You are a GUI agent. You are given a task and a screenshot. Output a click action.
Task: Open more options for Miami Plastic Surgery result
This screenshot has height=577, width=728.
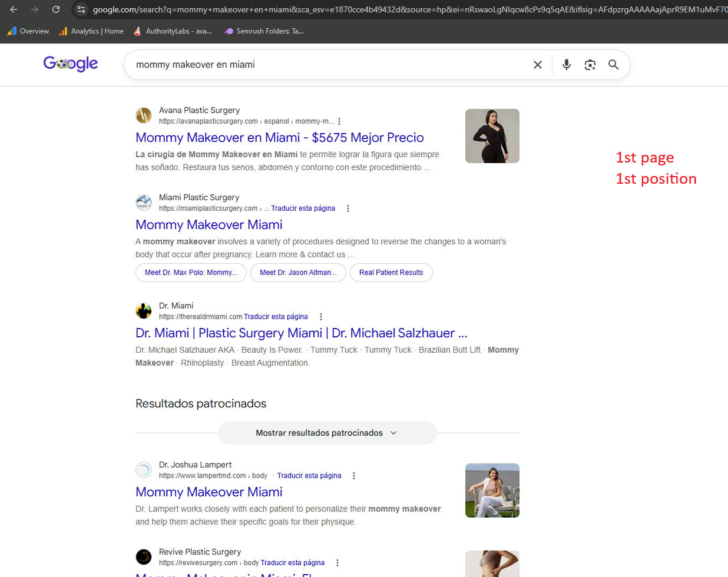348,208
